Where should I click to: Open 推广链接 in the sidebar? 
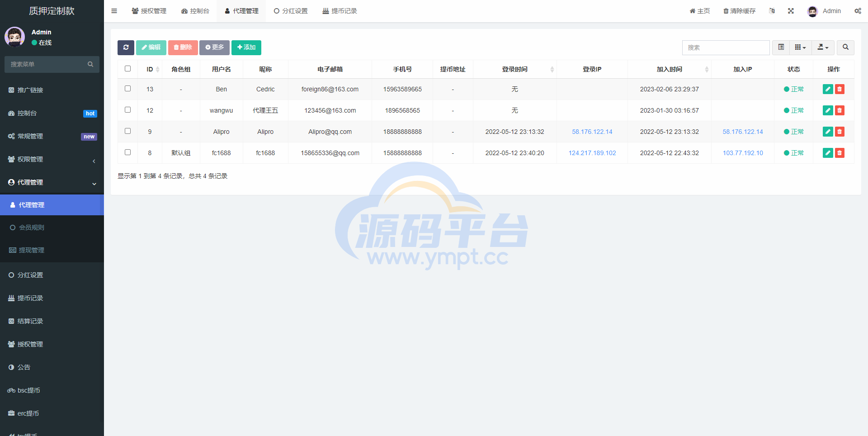coord(52,90)
